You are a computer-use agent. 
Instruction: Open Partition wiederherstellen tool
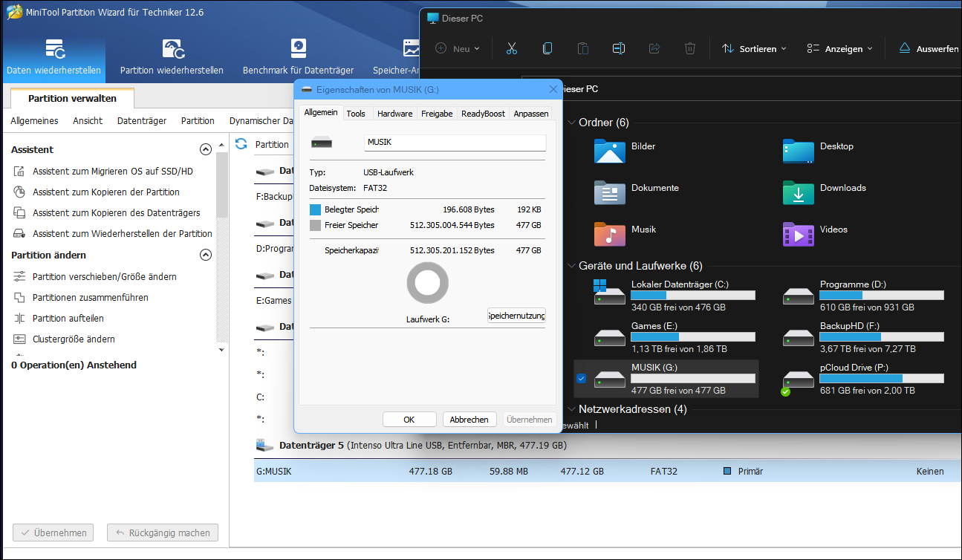tap(172, 57)
